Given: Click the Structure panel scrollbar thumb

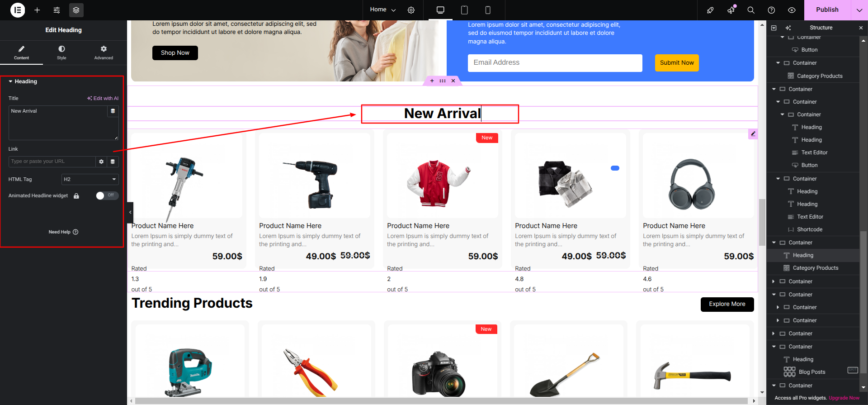Looking at the screenshot, I should [x=863, y=302].
